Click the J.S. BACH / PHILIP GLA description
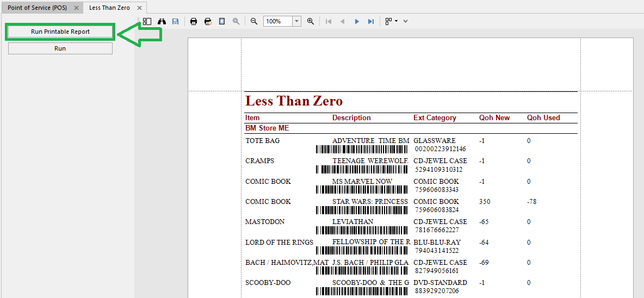The height and width of the screenshot is (298, 644). (370, 262)
